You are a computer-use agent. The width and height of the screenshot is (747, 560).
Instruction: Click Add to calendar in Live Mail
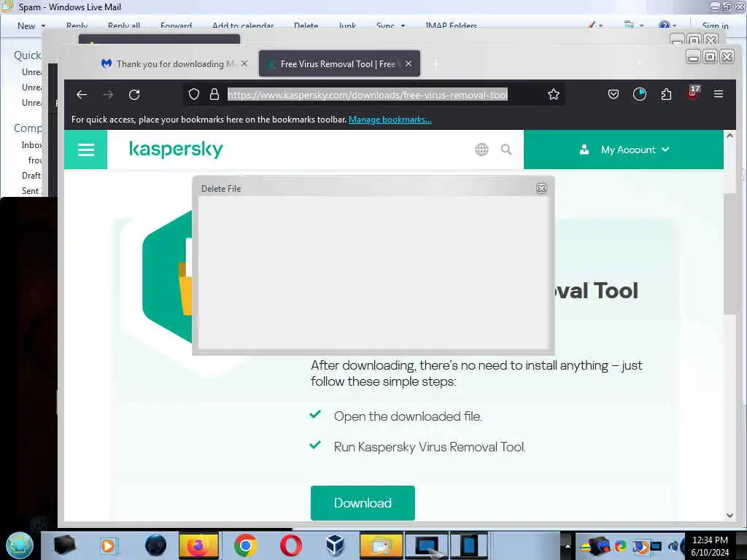tap(243, 26)
